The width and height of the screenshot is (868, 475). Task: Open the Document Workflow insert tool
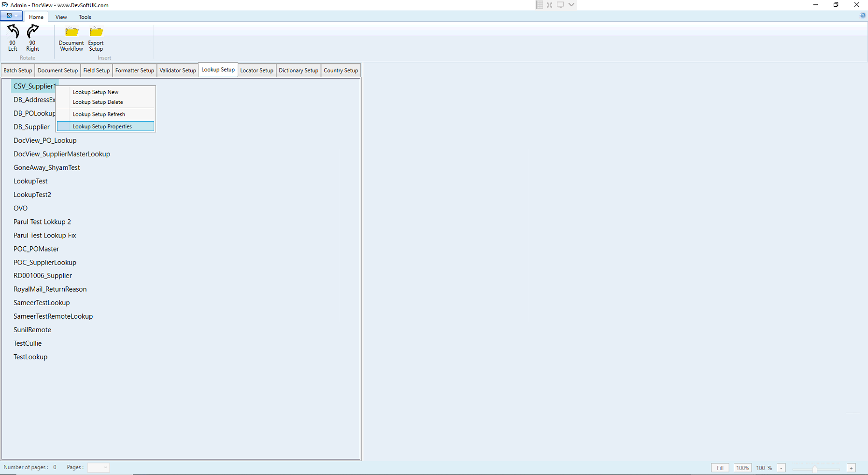point(71,39)
